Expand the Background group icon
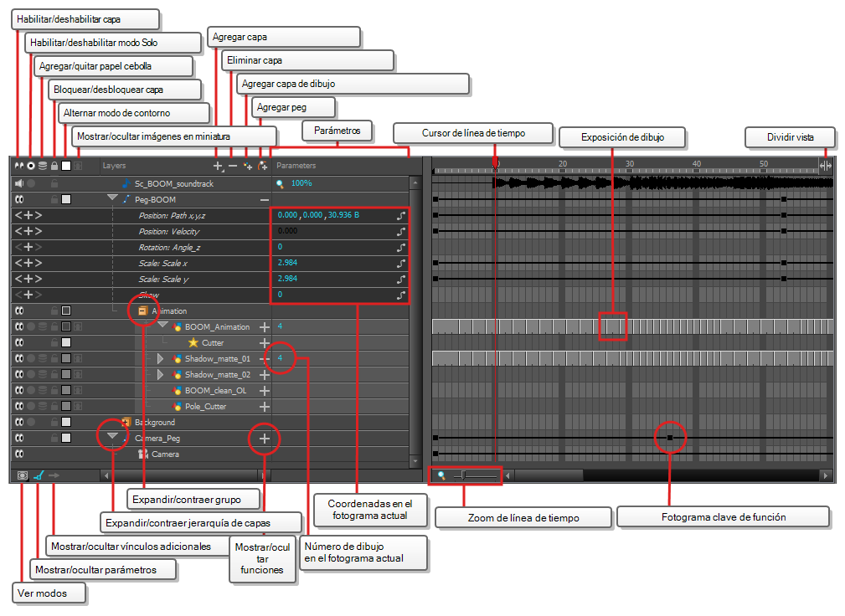Viewport: 845px width, 616px height. tap(126, 422)
